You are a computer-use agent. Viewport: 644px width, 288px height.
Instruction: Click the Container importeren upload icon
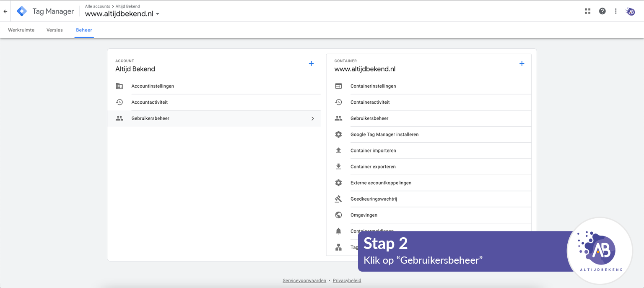click(x=338, y=150)
